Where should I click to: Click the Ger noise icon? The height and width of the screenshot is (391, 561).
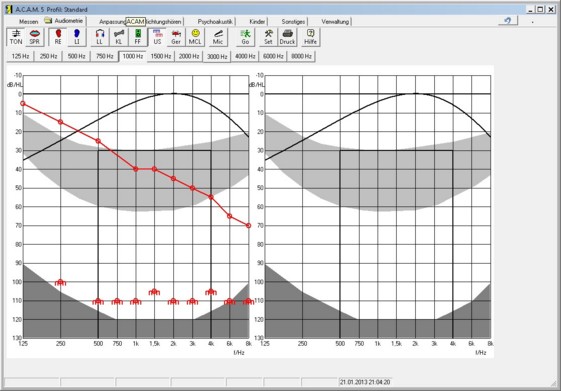tap(176, 37)
